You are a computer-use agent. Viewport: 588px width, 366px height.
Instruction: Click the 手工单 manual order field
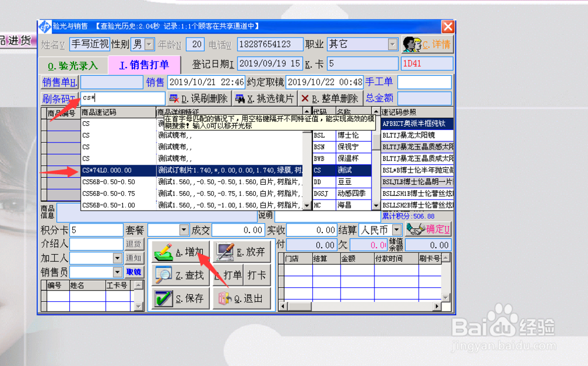[x=424, y=82]
